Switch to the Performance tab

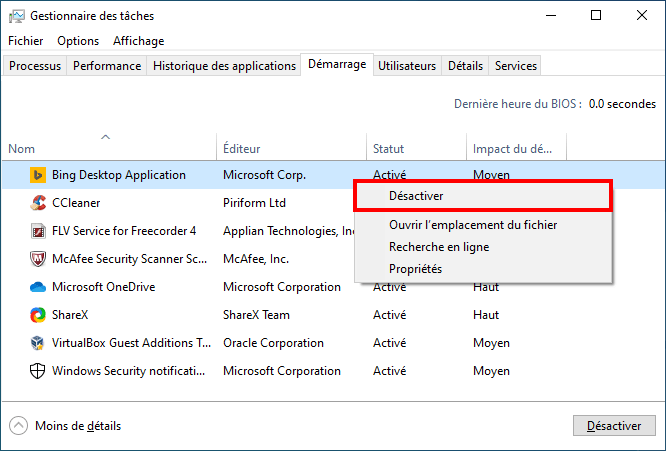tap(107, 66)
